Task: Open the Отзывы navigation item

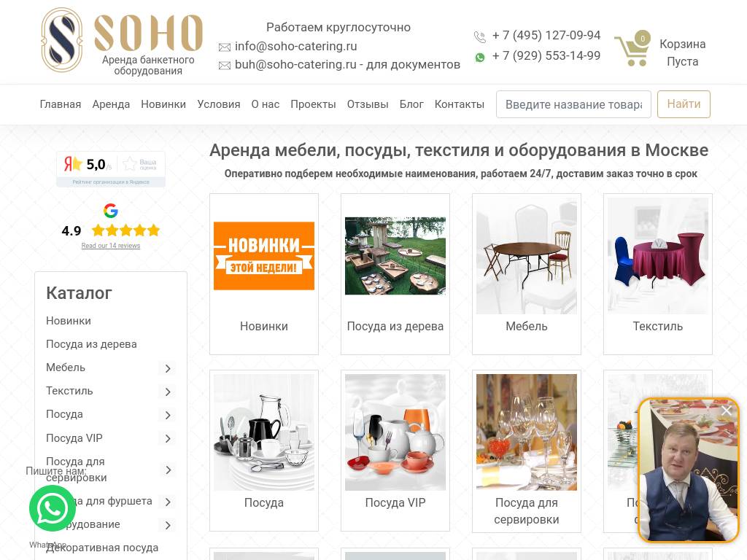Action: [x=368, y=104]
